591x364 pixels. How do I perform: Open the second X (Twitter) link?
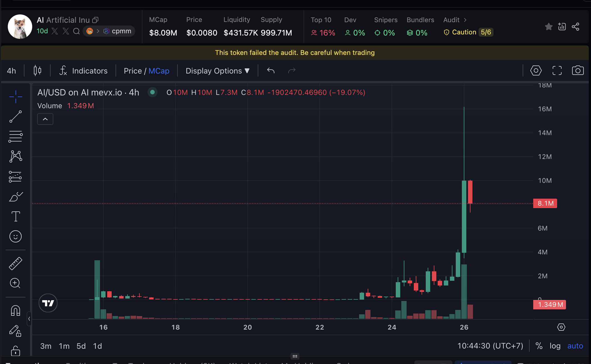click(x=66, y=31)
